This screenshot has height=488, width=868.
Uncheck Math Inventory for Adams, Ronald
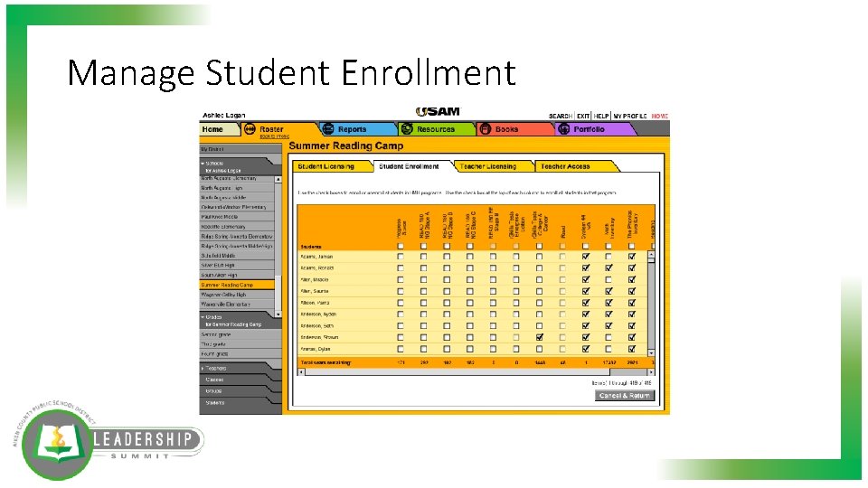pos(609,267)
